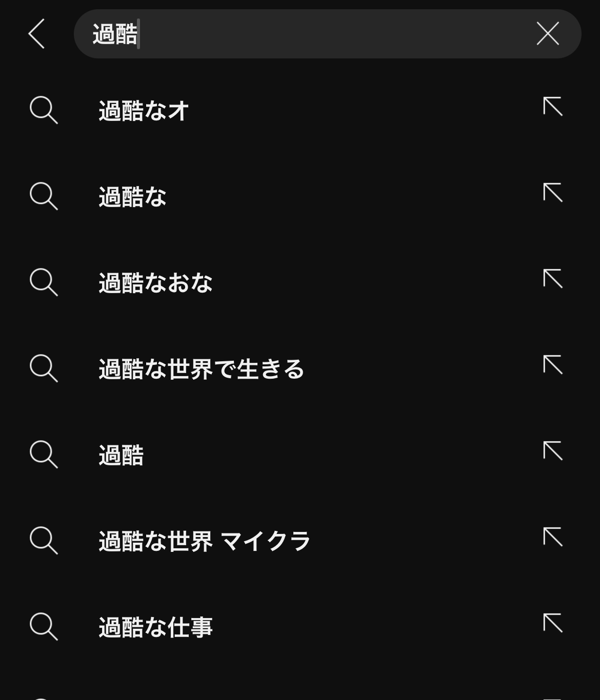Select the 過酷な suggestion
This screenshot has height=700, width=600.
coord(132,197)
